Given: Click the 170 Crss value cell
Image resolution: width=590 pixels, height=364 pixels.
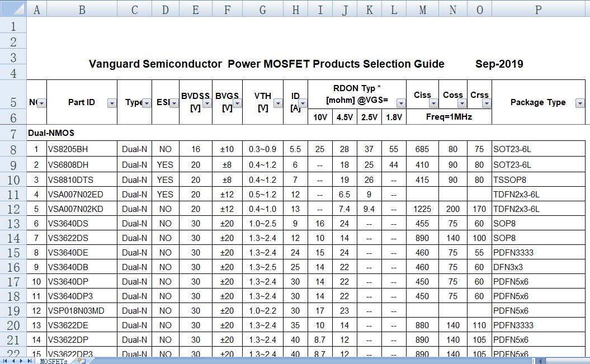Looking at the screenshot, I should 479,209.
